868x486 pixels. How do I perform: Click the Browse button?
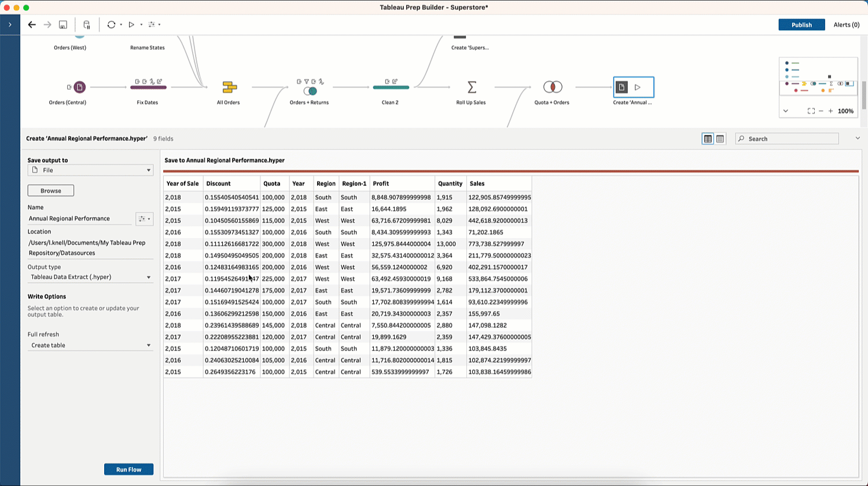click(51, 191)
